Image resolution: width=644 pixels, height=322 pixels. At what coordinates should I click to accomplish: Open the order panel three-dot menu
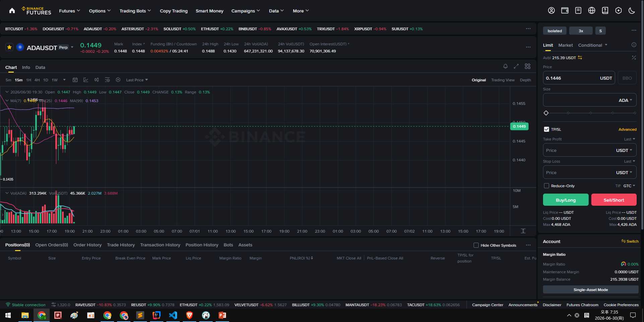tap(634, 31)
